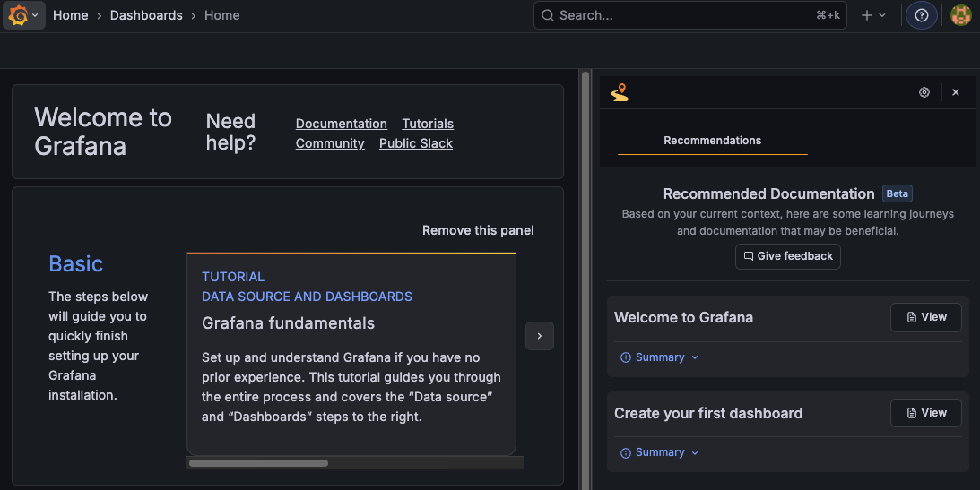Click the Create your first dashboard title
This screenshot has height=490, width=980.
(x=708, y=413)
